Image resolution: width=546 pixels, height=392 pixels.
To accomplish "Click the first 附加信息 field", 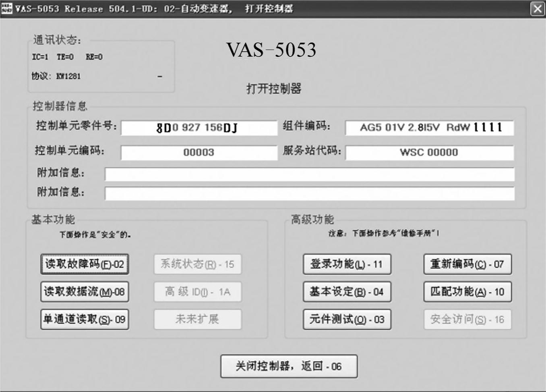I will [309, 174].
